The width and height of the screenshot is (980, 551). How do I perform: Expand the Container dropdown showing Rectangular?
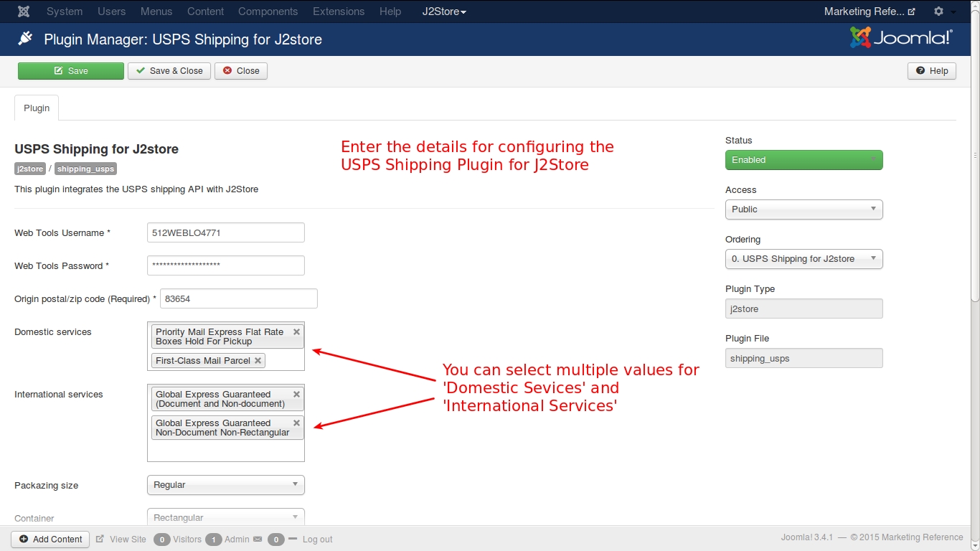(225, 517)
